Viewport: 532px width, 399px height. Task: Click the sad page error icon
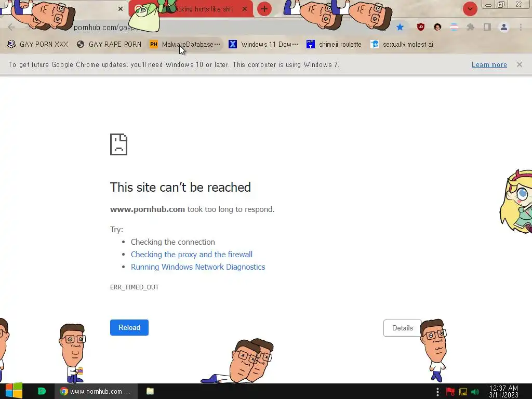point(119,144)
